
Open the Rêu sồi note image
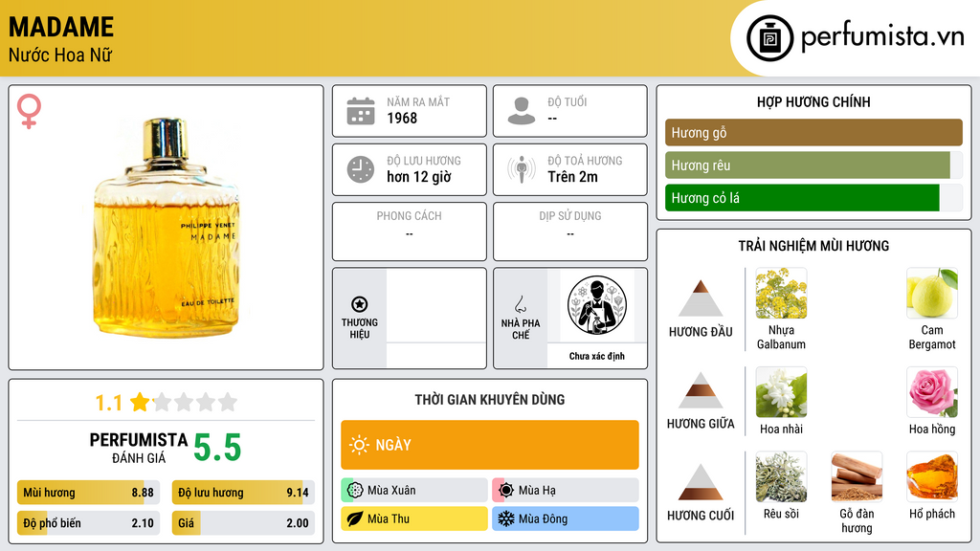[x=781, y=476]
